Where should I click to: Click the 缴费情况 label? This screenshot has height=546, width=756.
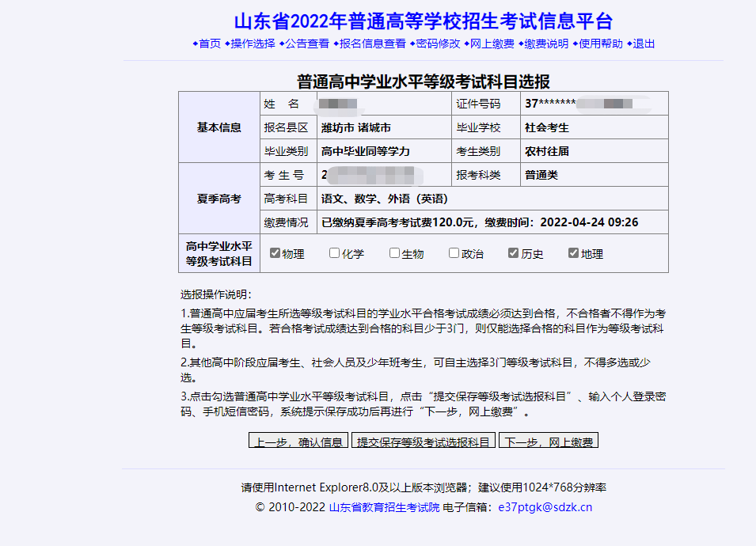tap(286, 222)
